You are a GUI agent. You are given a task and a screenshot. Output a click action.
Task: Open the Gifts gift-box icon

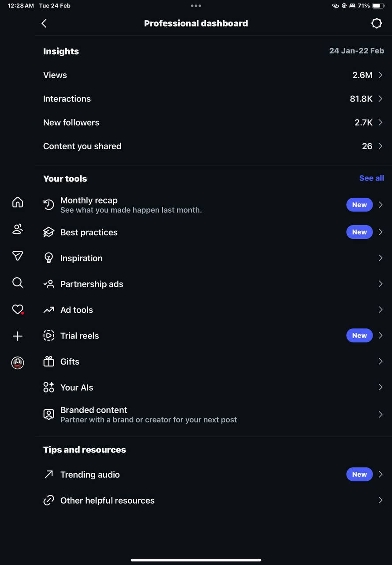tap(49, 362)
